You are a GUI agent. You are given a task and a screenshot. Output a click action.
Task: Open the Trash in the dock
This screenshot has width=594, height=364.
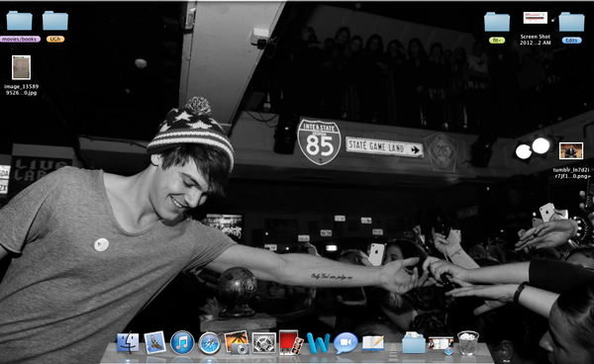pos(468,343)
